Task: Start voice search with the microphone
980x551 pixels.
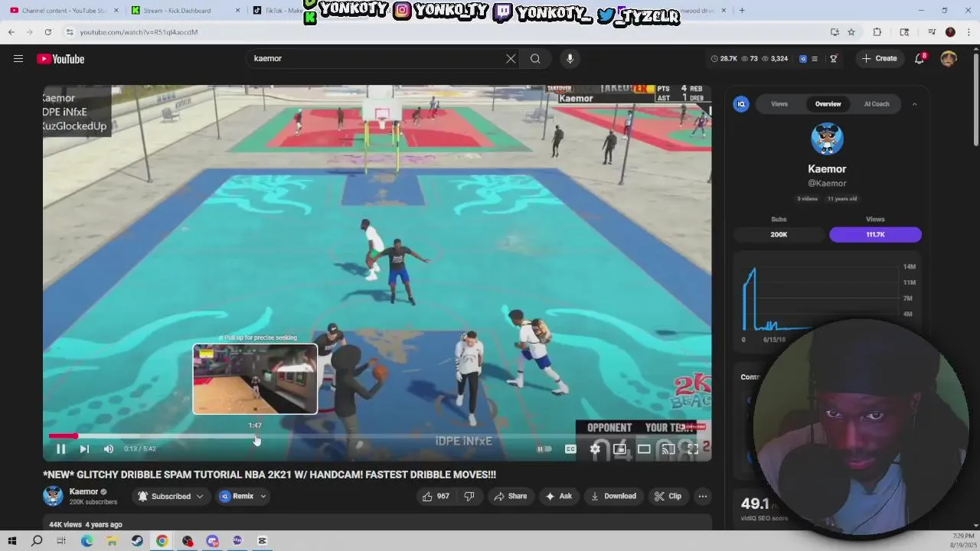Action: (570, 59)
